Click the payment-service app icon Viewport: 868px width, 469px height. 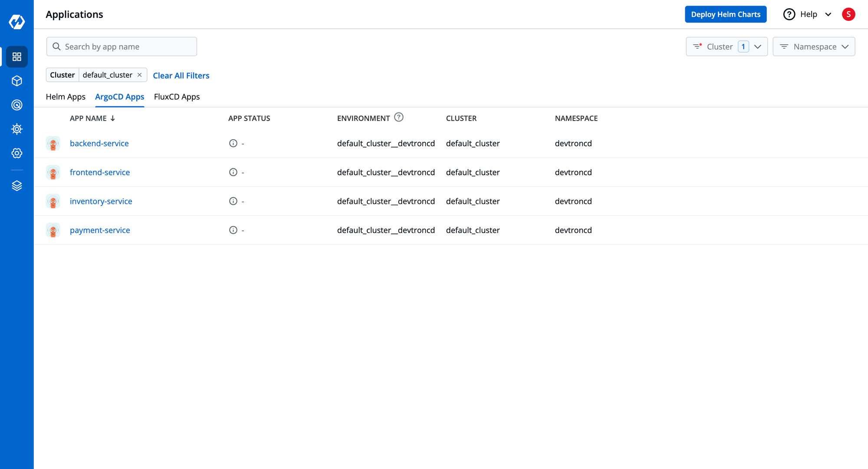click(x=54, y=230)
